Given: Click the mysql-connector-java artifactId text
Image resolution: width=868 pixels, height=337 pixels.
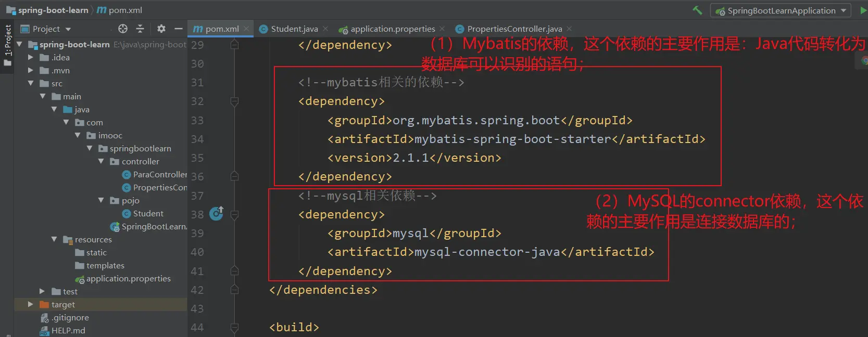Looking at the screenshot, I should point(487,252).
